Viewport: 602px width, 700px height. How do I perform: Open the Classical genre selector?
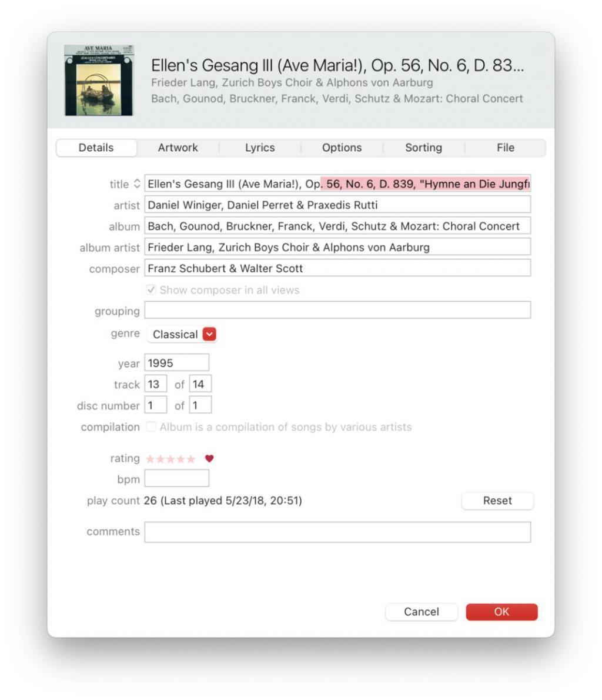pos(179,334)
